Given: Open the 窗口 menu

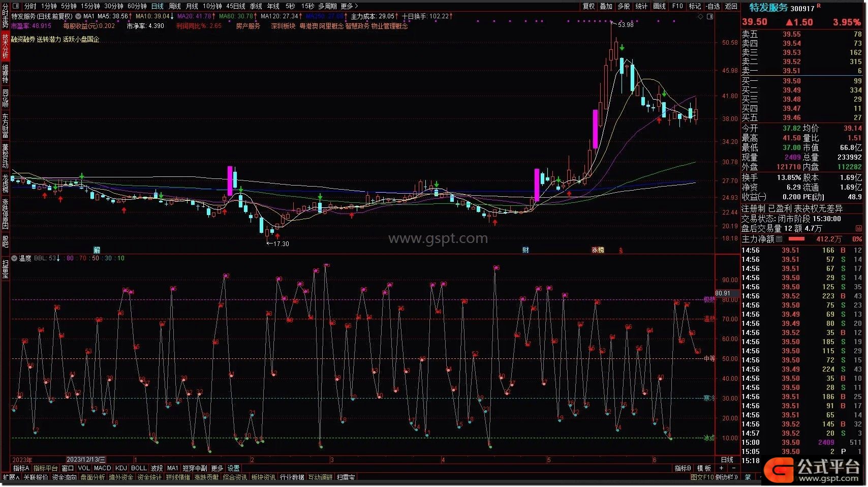Looking at the screenshot, I should (x=68, y=468).
